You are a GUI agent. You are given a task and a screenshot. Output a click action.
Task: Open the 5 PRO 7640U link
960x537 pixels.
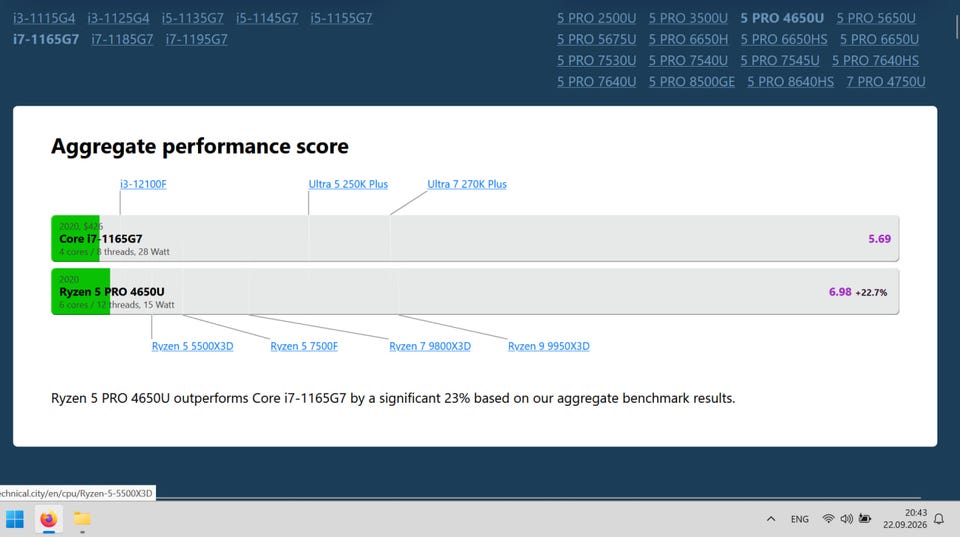596,81
